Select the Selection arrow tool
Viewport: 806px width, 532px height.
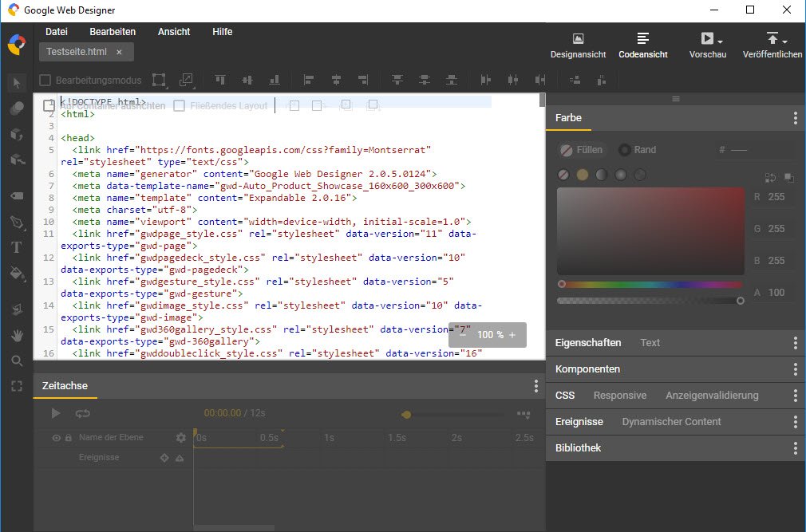(17, 83)
